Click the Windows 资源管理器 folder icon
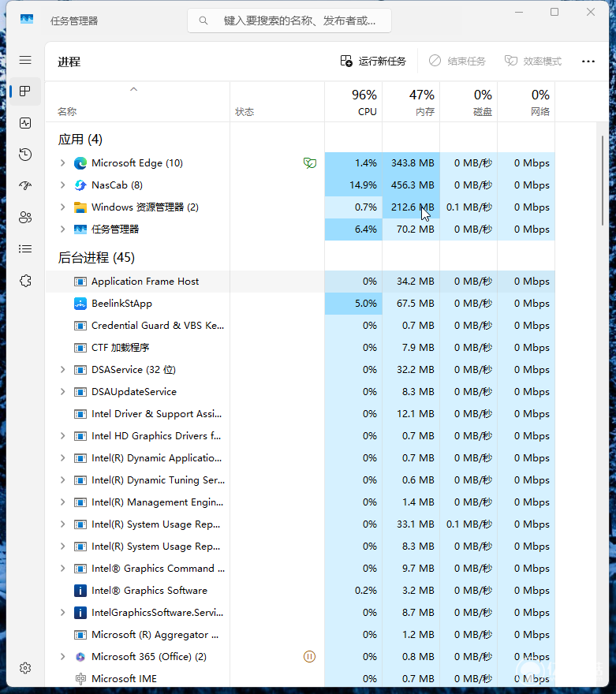The width and height of the screenshot is (616, 694). pos(80,207)
